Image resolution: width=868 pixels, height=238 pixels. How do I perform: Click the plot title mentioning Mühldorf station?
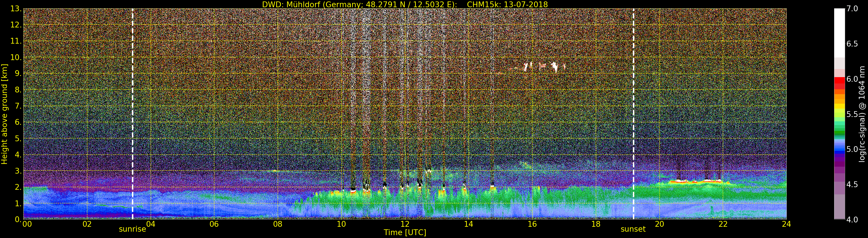coord(405,4)
